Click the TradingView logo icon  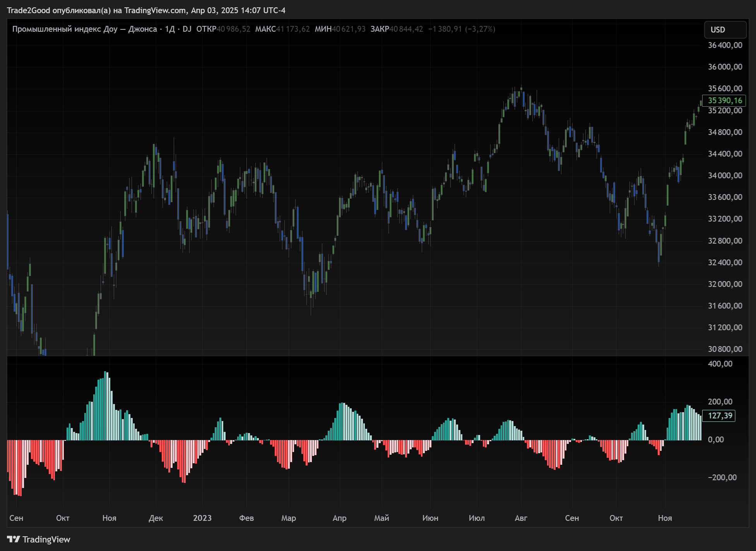13,539
